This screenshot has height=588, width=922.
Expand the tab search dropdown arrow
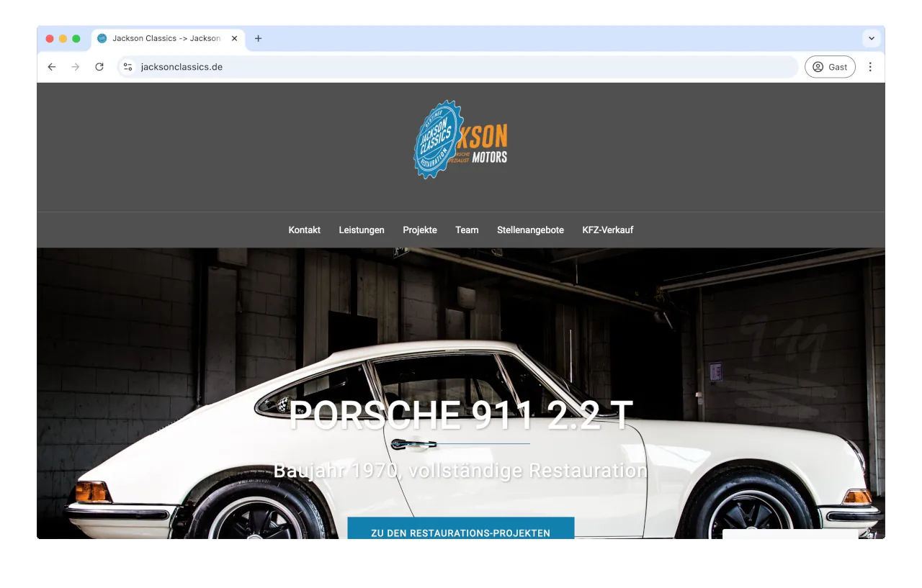click(872, 39)
